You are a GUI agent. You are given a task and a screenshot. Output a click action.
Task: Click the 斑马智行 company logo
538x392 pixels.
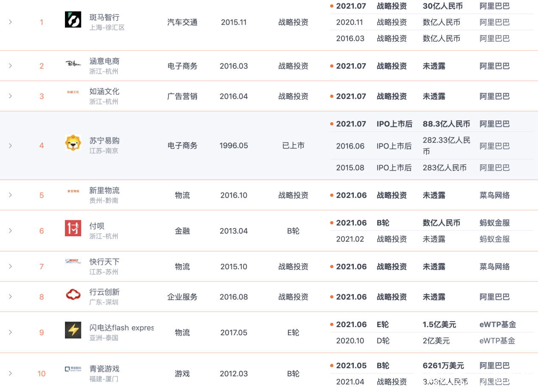point(73,20)
